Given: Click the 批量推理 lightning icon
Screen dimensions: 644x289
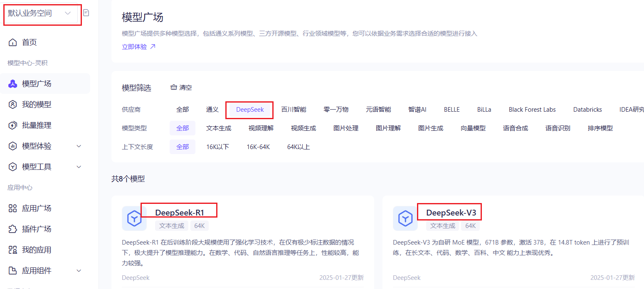Looking at the screenshot, I should coord(13,125).
